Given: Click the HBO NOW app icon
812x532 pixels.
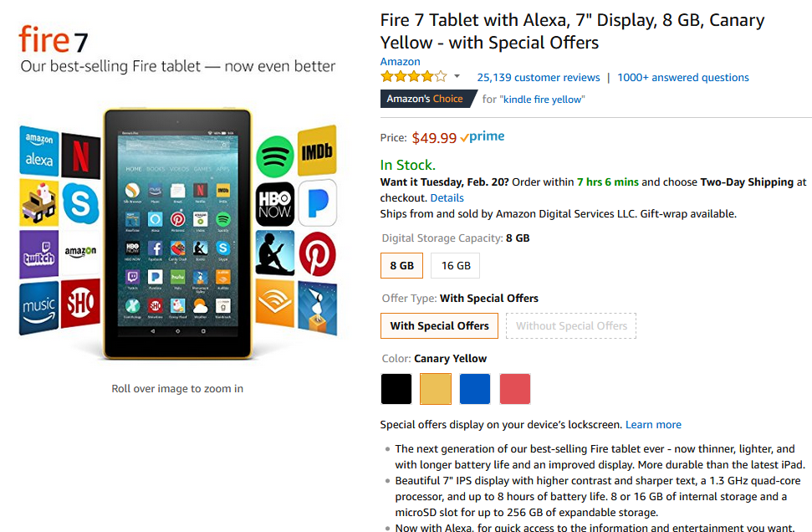Looking at the screenshot, I should [x=274, y=203].
